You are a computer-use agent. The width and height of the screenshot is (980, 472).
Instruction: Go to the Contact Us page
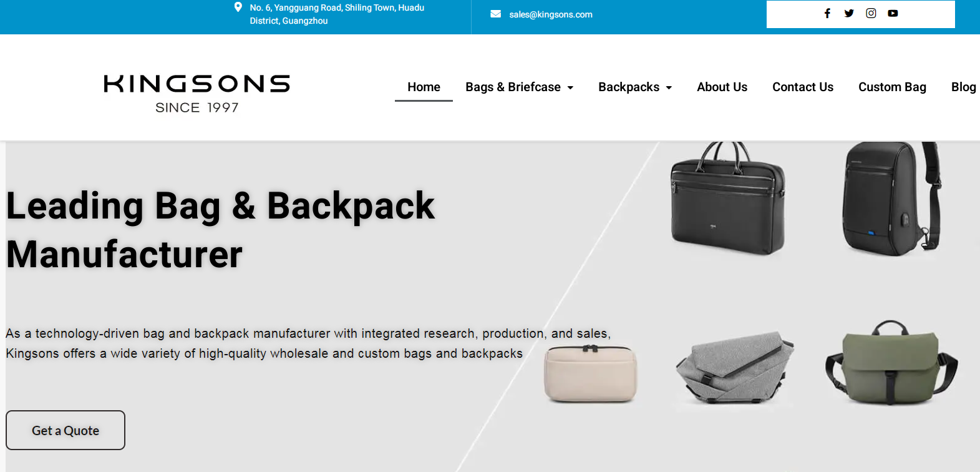(803, 87)
